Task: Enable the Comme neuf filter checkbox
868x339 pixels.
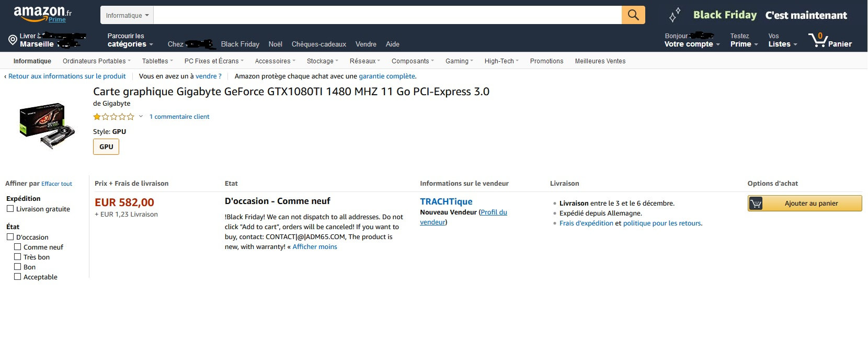Action: 17,247
